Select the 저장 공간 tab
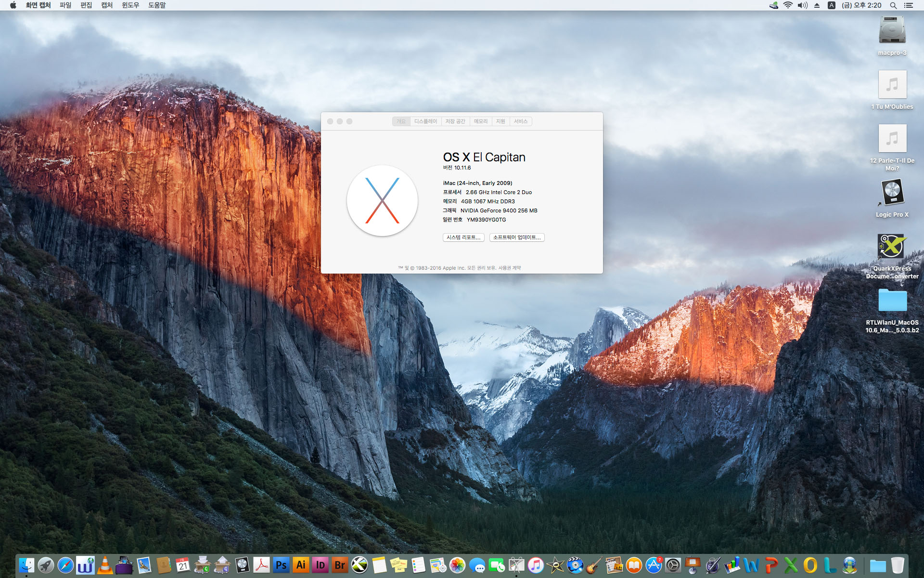Screen dimensions: 924x578 [455, 121]
